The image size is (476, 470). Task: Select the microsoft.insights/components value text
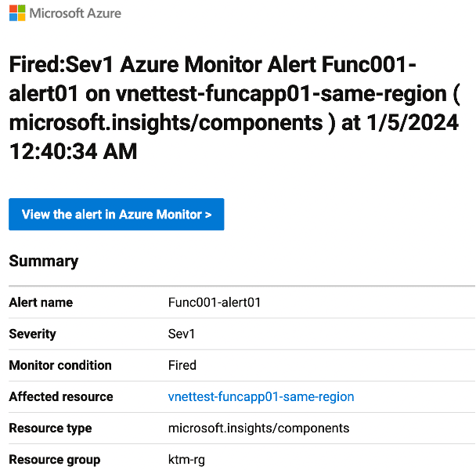point(258,428)
